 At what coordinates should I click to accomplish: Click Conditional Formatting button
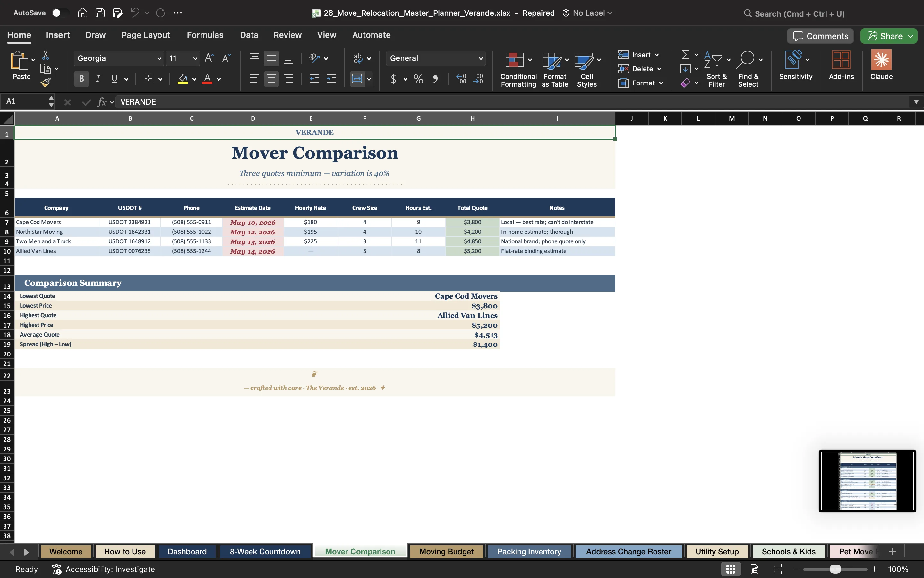(x=518, y=70)
